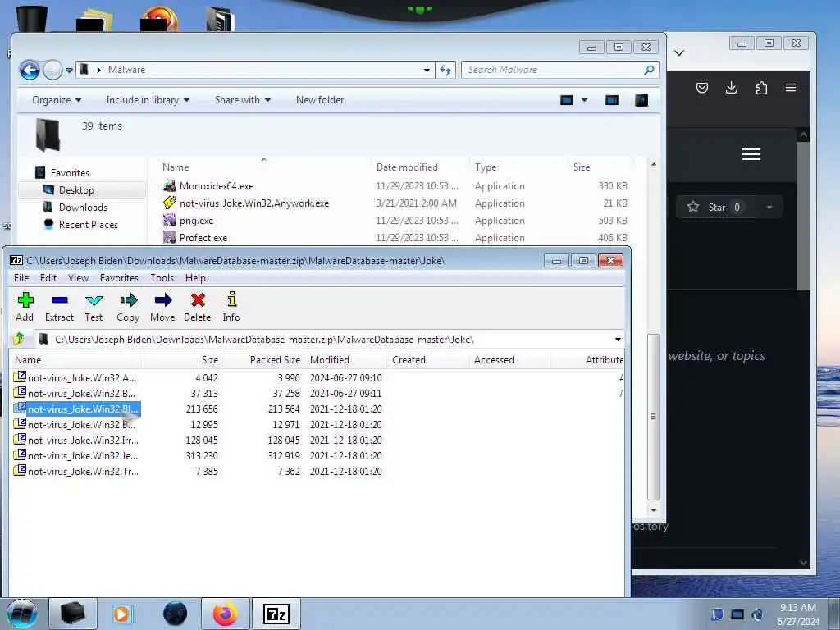Open the webpage hamburger navigation menu
The width and height of the screenshot is (840, 630).
click(x=751, y=154)
